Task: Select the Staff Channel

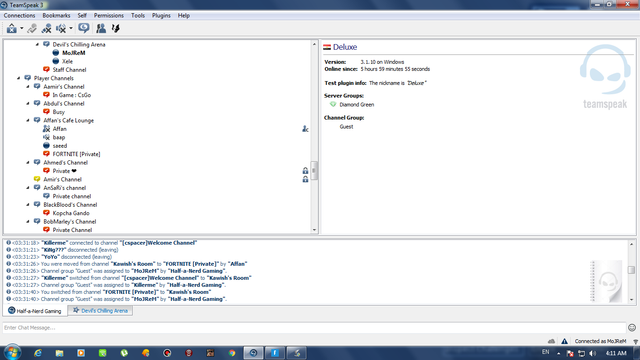Action: click(69, 70)
